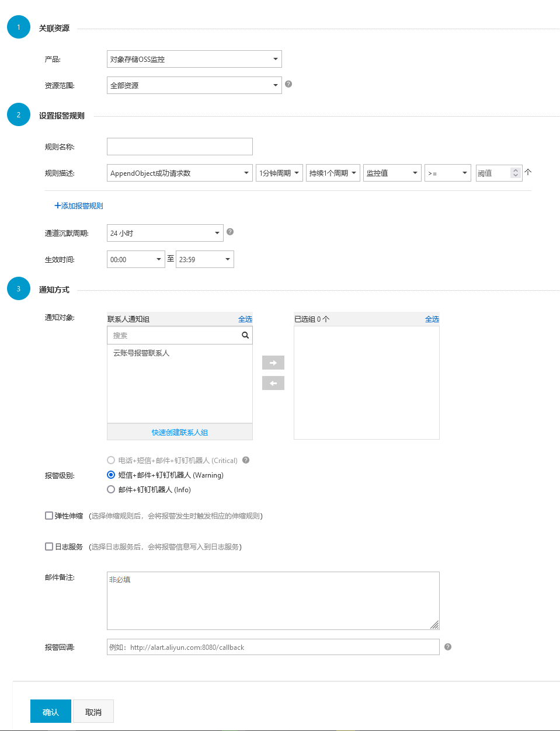
Task: Click the help icon beside 报警回调 field
Action: tap(447, 647)
